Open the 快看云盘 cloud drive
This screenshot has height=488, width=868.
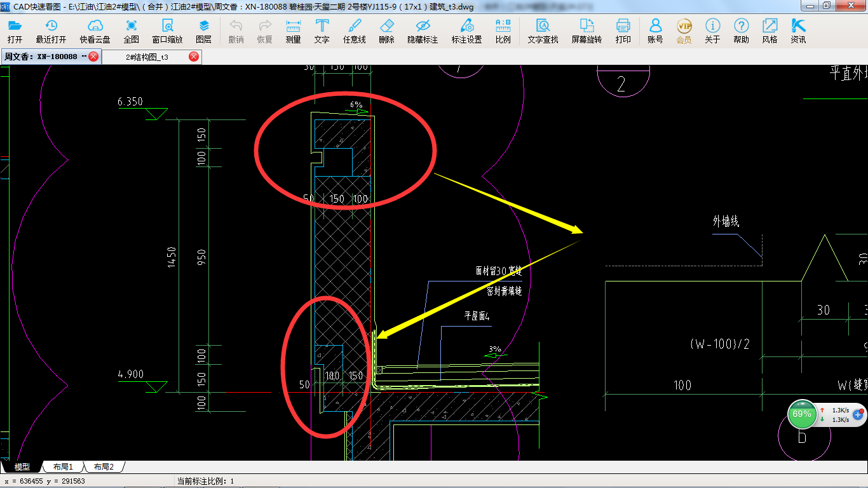pyautogui.click(x=95, y=31)
